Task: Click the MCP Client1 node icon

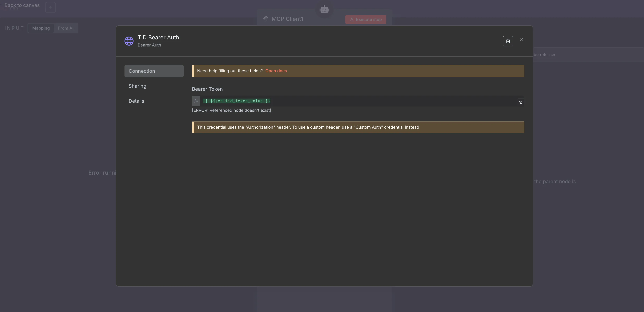Action: coord(266,19)
